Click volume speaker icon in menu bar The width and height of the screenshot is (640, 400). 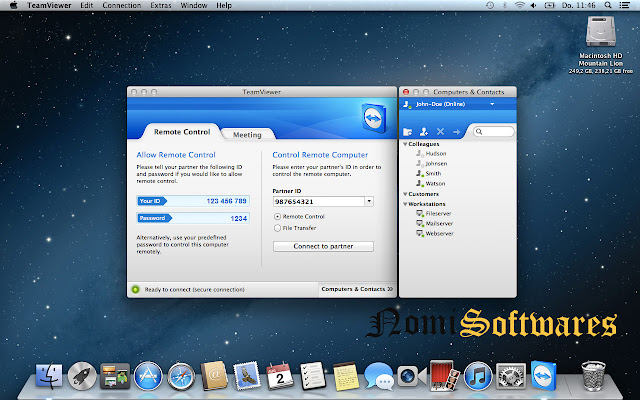533,5
